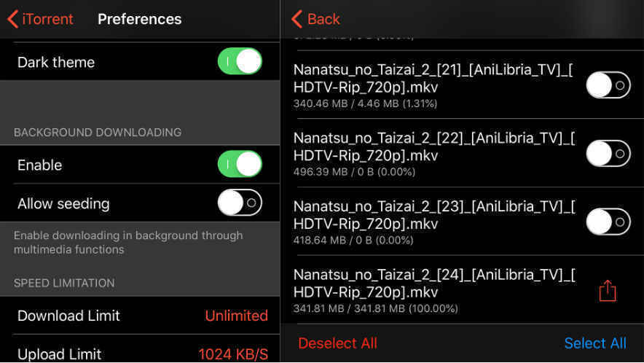Go back using the Back label
This screenshot has width=644, height=363.
pyautogui.click(x=323, y=19)
